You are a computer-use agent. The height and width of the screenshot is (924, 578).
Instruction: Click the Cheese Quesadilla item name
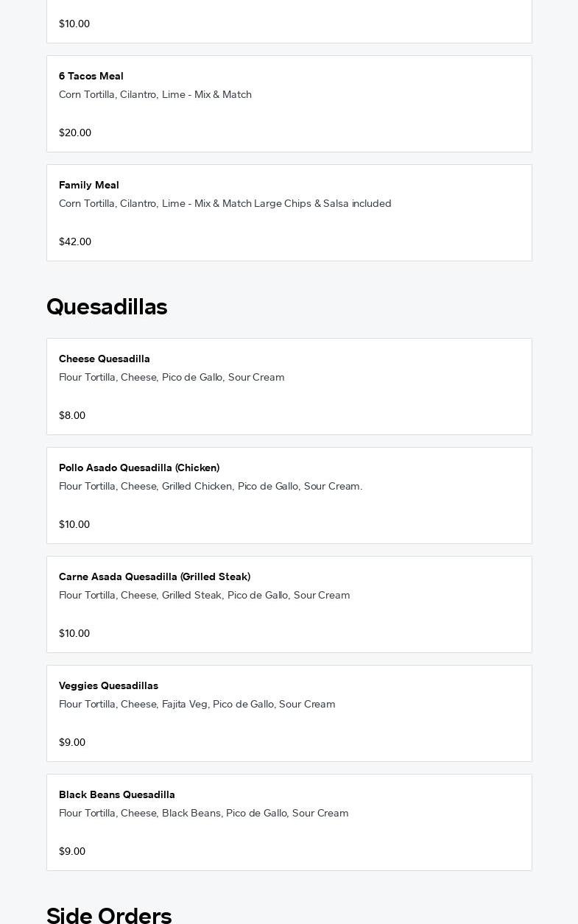pyautogui.click(x=105, y=359)
